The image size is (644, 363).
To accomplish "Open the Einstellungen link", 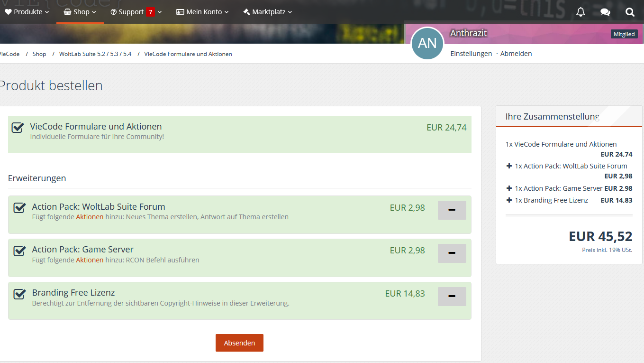I will [471, 54].
